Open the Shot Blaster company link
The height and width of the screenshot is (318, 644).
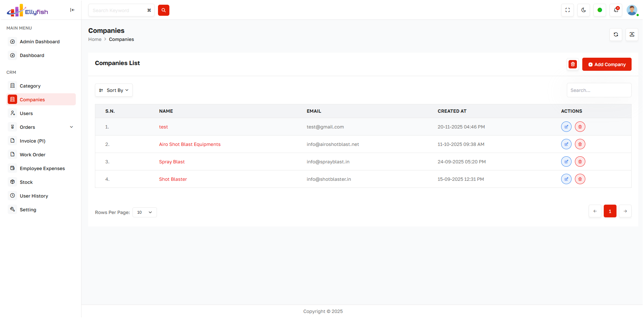(x=173, y=179)
